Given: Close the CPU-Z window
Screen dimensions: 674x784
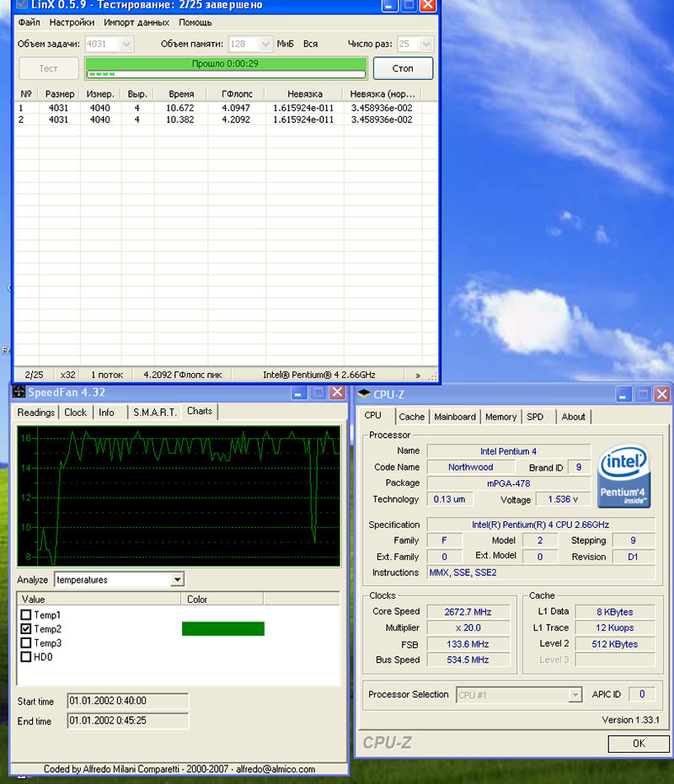Looking at the screenshot, I should 662,394.
